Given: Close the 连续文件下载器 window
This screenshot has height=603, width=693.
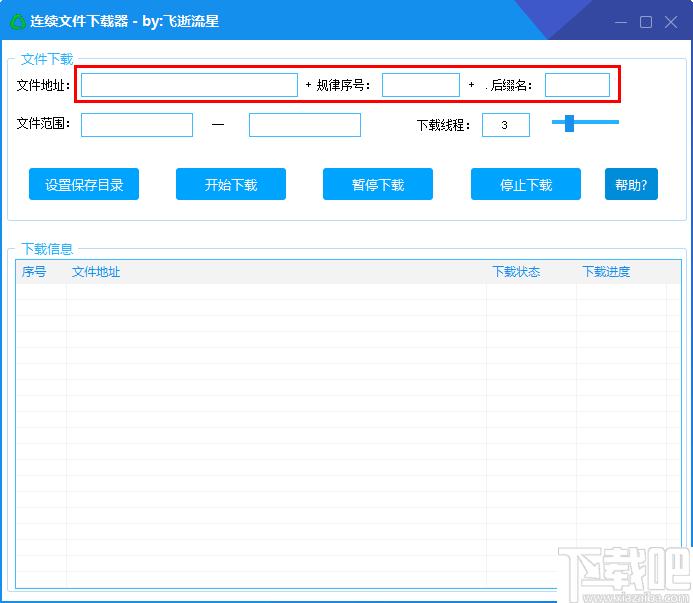Looking at the screenshot, I should (x=672, y=22).
